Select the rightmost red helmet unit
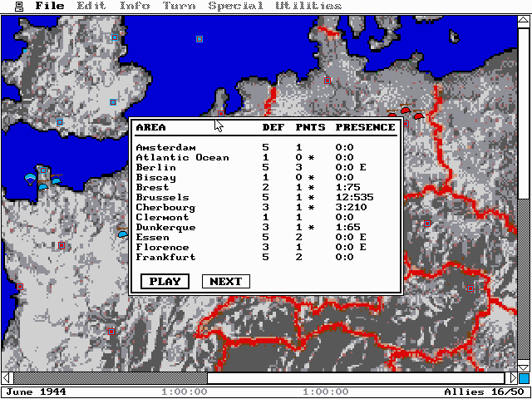The height and width of the screenshot is (399, 532). click(419, 116)
